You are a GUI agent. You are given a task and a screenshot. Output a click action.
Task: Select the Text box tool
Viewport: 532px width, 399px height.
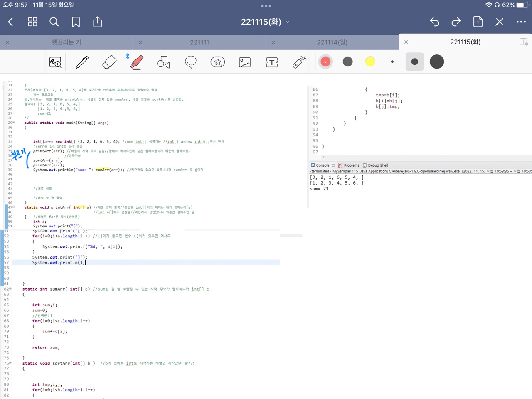tap(272, 62)
